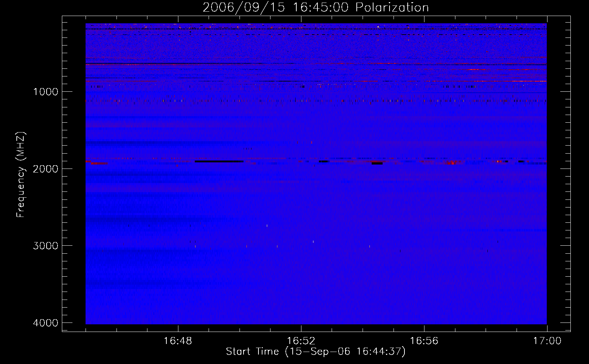The height and width of the screenshot is (364, 589).
Task: Click the plot title with date and Polarization
Action: [x=316, y=8]
